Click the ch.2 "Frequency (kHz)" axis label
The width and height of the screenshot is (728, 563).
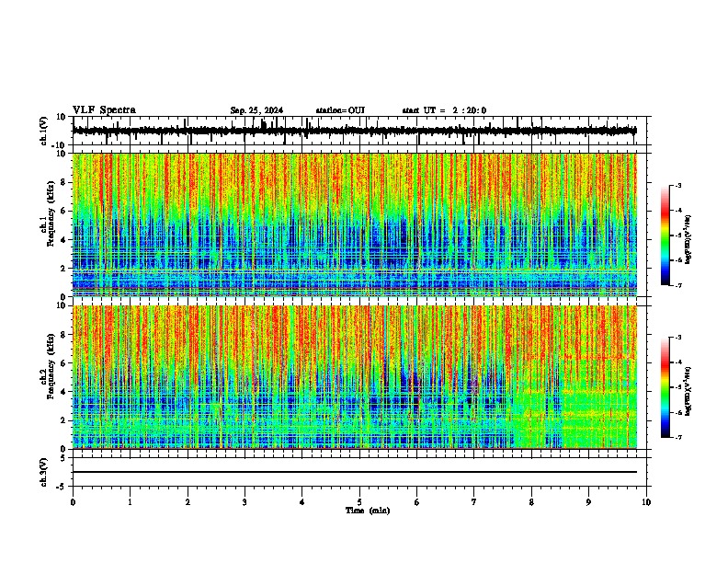(x=51, y=366)
